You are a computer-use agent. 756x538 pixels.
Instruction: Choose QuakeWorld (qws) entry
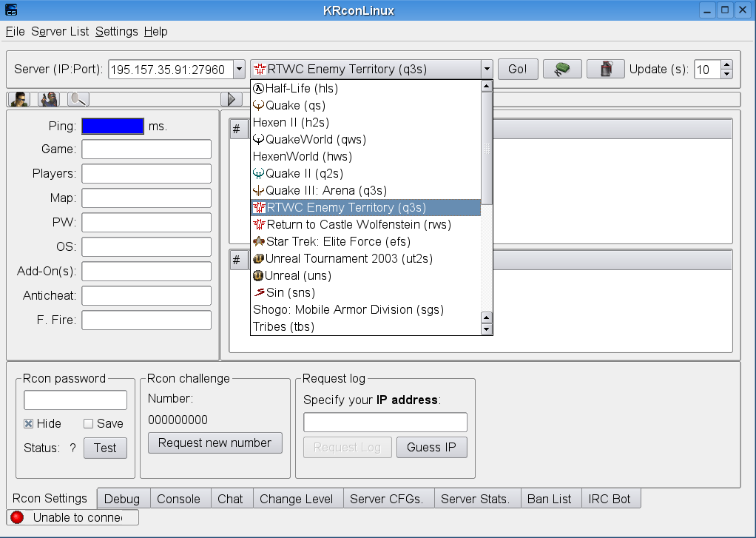(x=365, y=139)
